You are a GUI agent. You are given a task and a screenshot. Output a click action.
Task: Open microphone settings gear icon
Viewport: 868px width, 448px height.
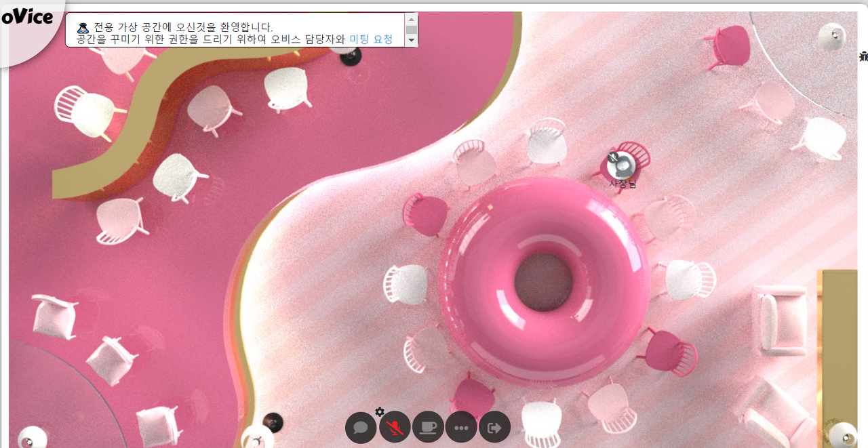(x=380, y=411)
